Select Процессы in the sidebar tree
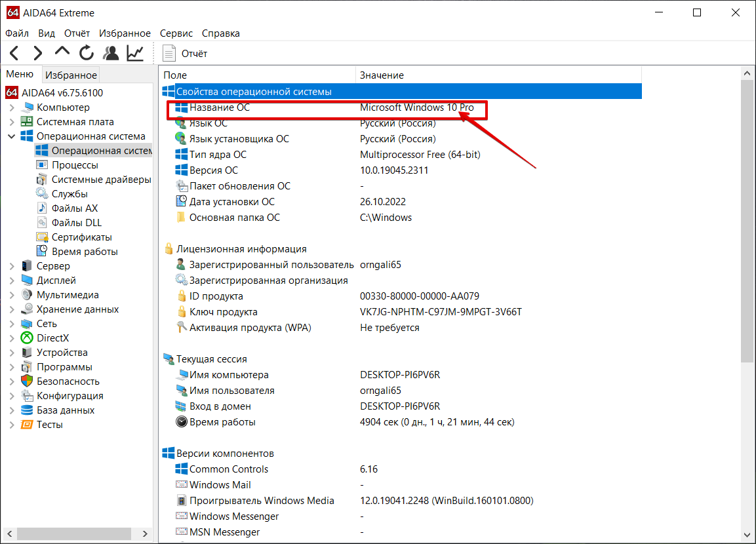Image resolution: width=756 pixels, height=544 pixels. tap(75, 165)
